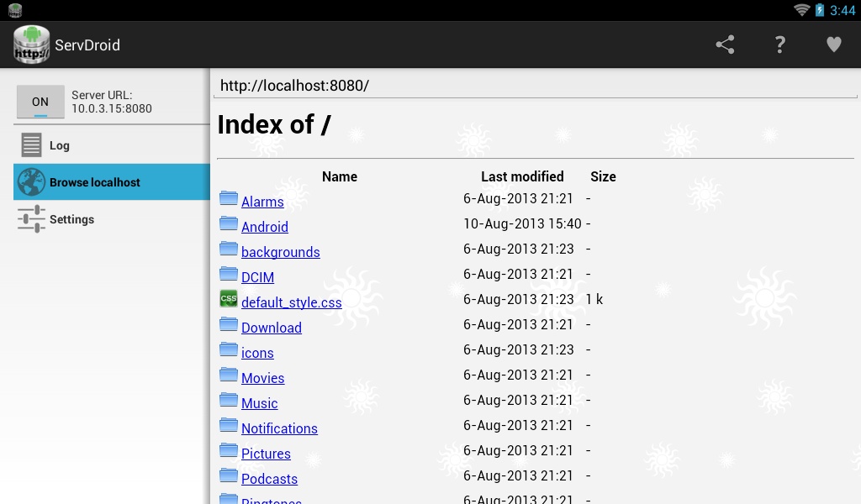861x504 pixels.
Task: Tap the share icon in action bar
Action: coord(725,45)
